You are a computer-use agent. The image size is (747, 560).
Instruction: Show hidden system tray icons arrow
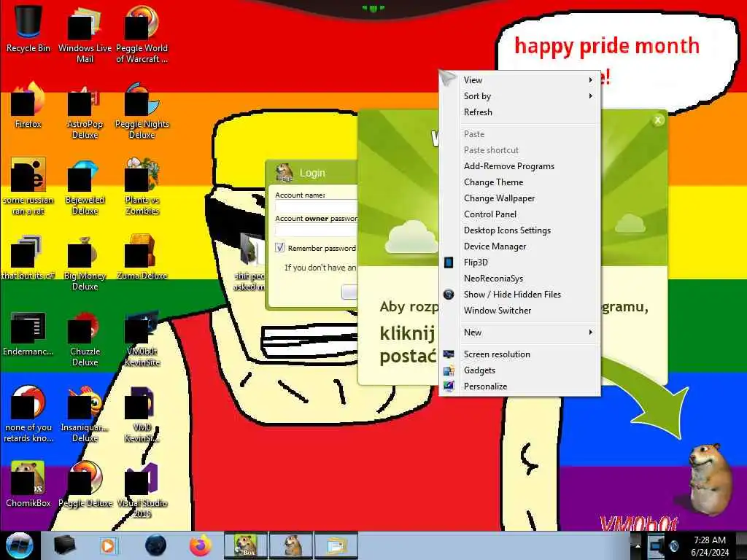click(638, 545)
